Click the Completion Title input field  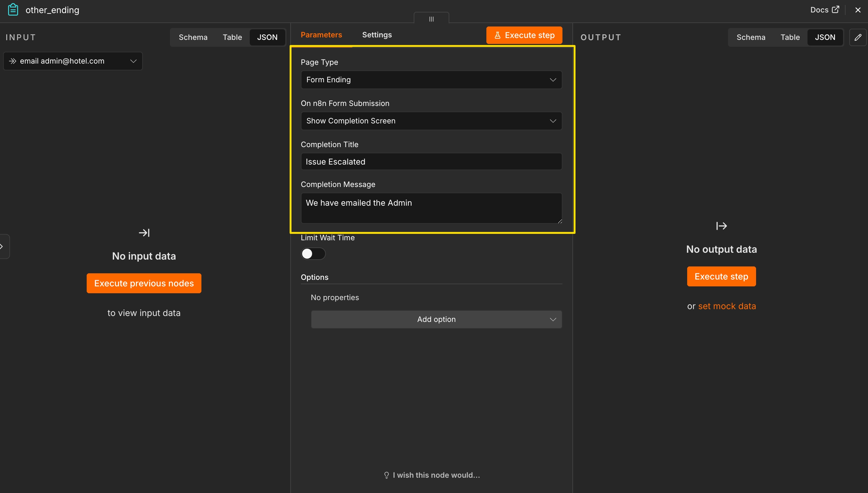click(431, 161)
